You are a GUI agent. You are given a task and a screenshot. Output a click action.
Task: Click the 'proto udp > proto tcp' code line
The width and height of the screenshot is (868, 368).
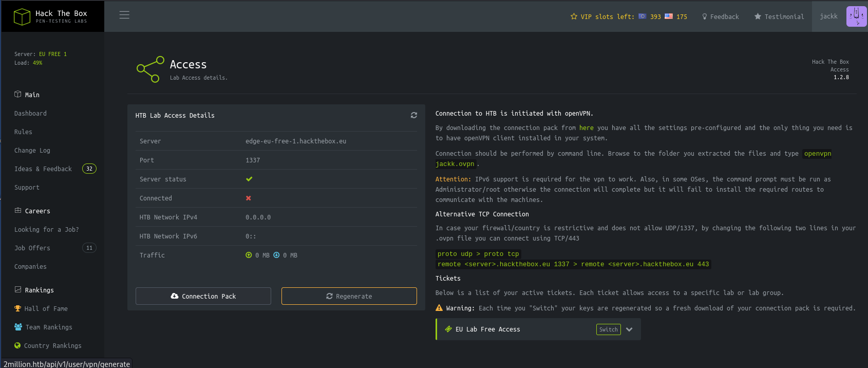(x=478, y=254)
